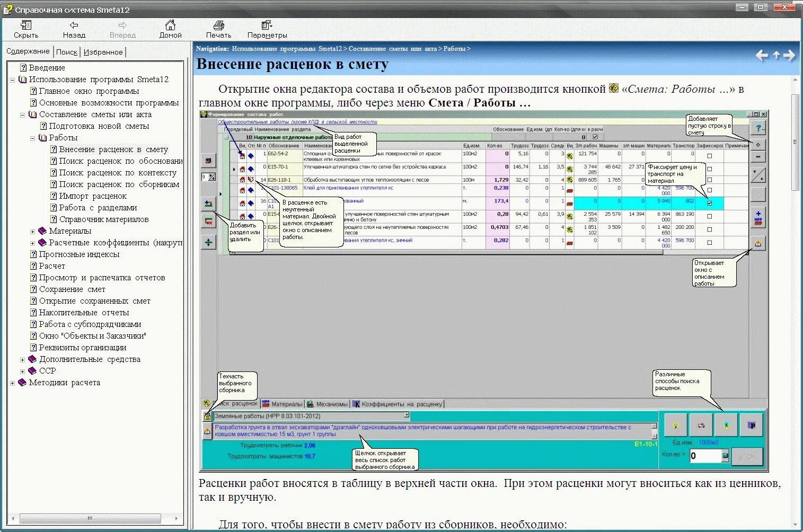Click the right arrow in the topic header
The height and width of the screenshot is (532, 803).
tap(789, 55)
